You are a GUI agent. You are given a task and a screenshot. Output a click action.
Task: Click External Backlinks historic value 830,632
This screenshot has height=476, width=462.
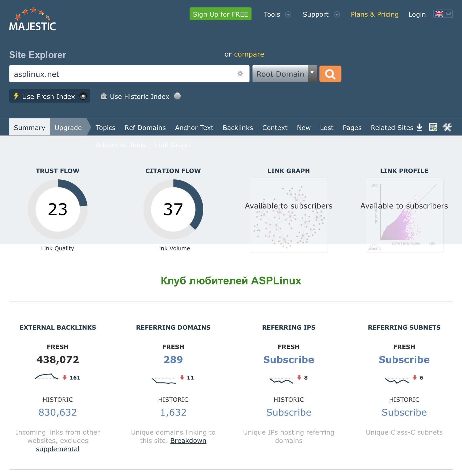(x=58, y=412)
